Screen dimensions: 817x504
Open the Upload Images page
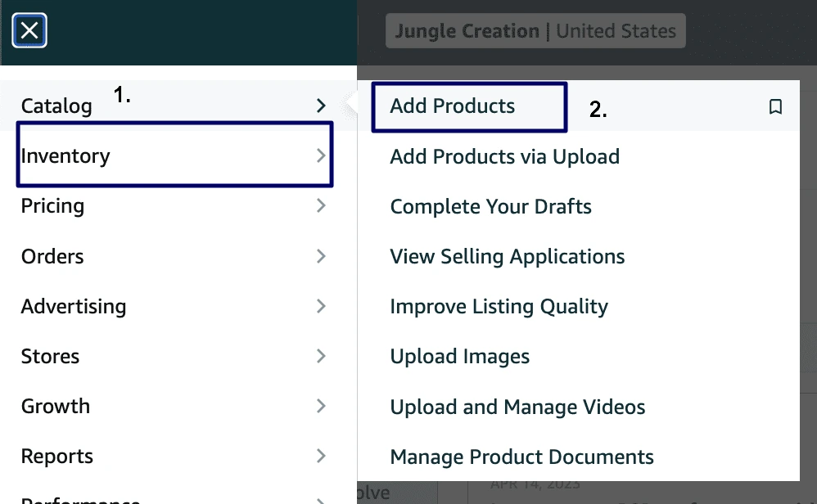pos(460,356)
